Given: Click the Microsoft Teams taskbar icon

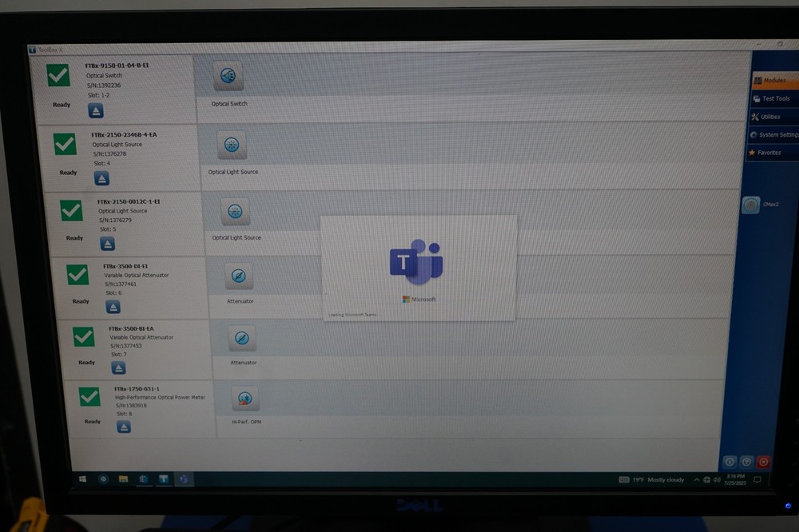Looking at the screenshot, I should [x=184, y=479].
